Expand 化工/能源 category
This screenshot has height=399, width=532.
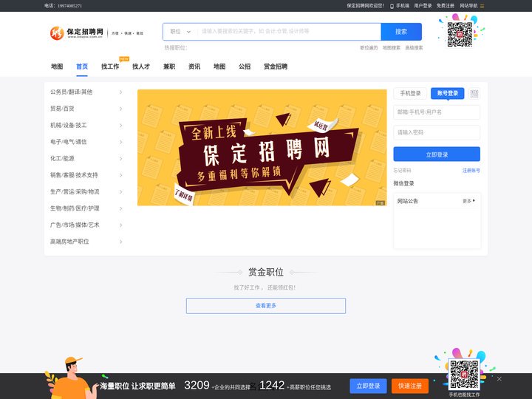pyautogui.click(x=86, y=158)
